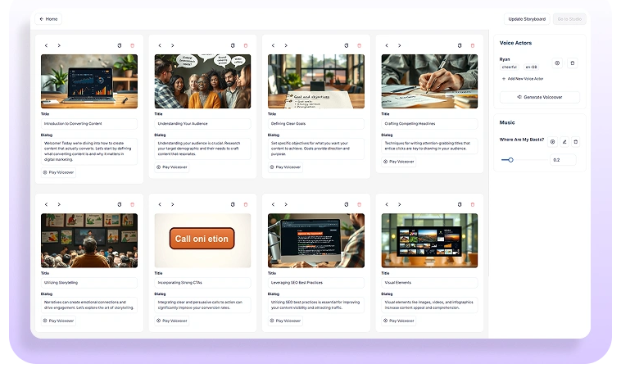Play voiceover for Crafting Compelling Headlines

click(399, 161)
